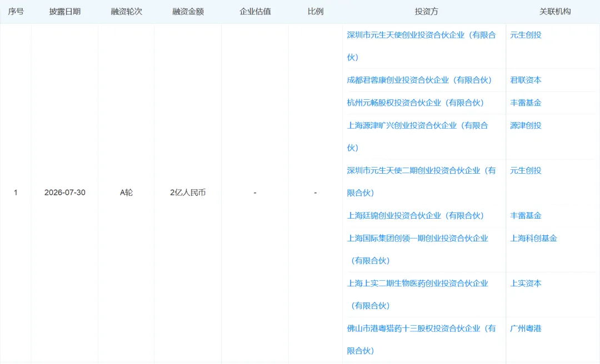Open related institution 源津创投
This screenshot has height=364, width=600.
point(526,125)
